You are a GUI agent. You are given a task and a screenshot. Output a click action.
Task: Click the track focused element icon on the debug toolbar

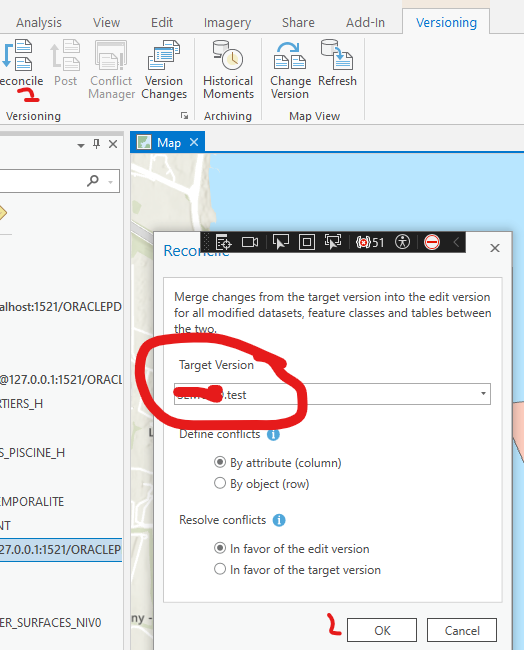[x=333, y=242]
